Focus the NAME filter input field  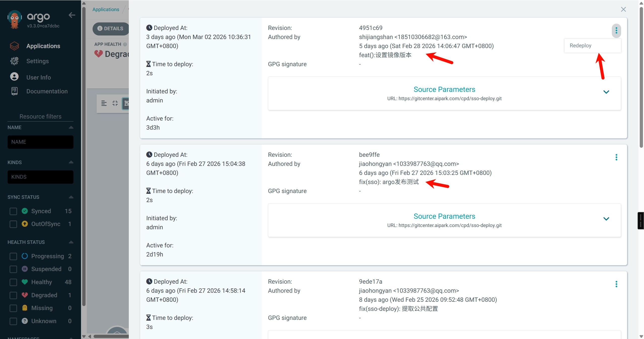point(41,142)
